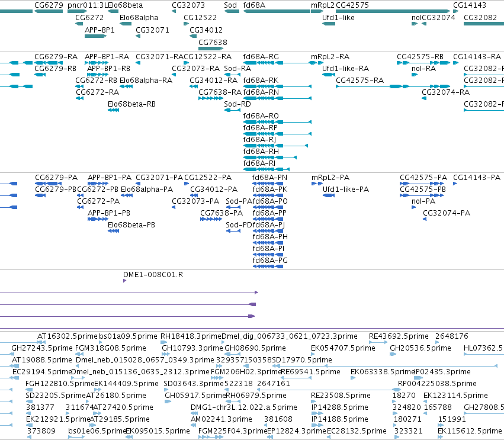The height and width of the screenshot is (440, 504).
Task: Select protein fd68A-PG
Action: pyautogui.click(x=270, y=261)
